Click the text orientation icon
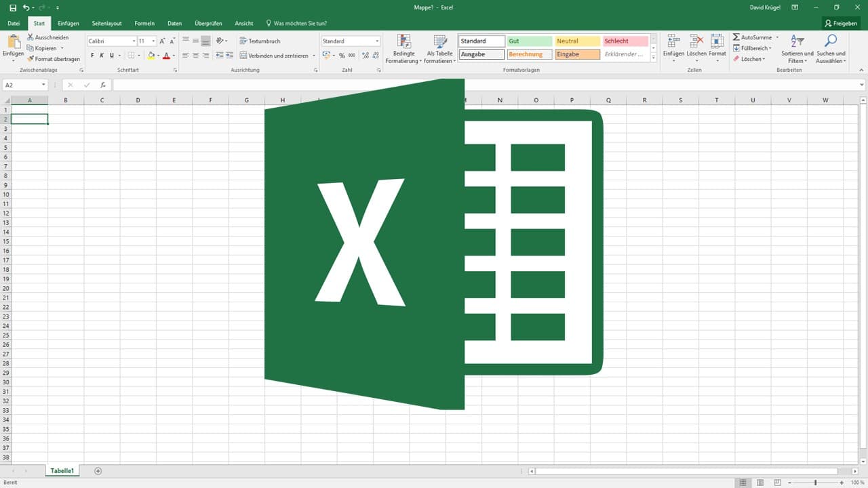The width and height of the screenshot is (868, 488). point(220,41)
